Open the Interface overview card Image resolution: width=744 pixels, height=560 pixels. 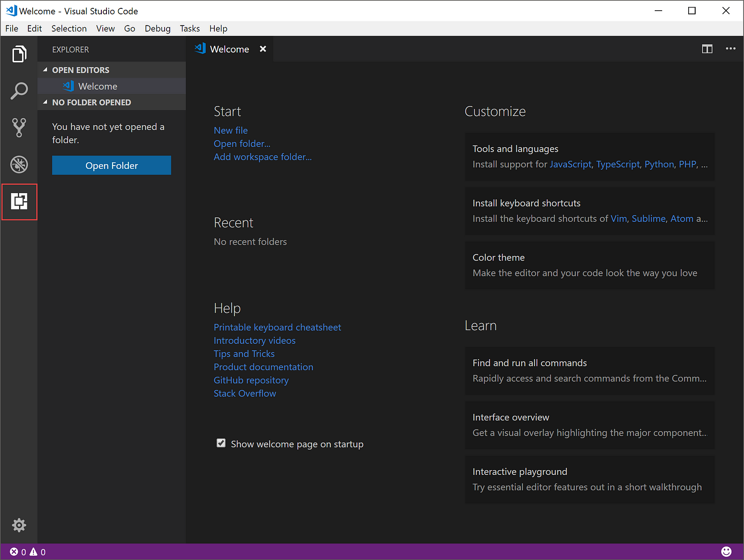coord(590,425)
